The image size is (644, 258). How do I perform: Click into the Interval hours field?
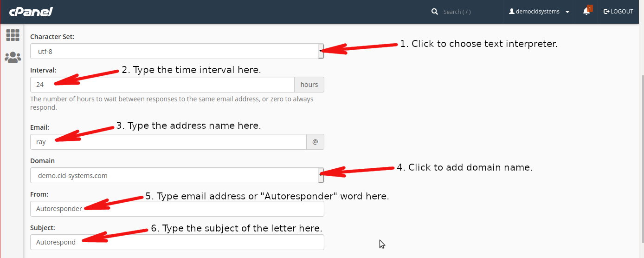162,85
